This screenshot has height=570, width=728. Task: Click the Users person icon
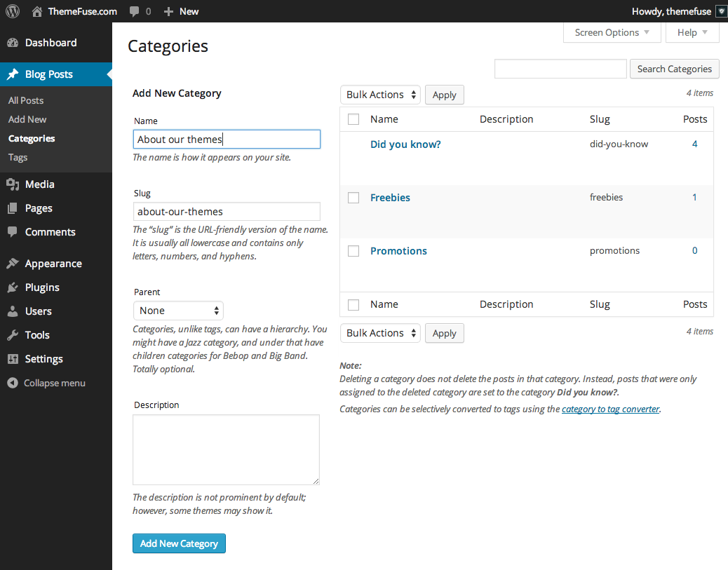13,311
